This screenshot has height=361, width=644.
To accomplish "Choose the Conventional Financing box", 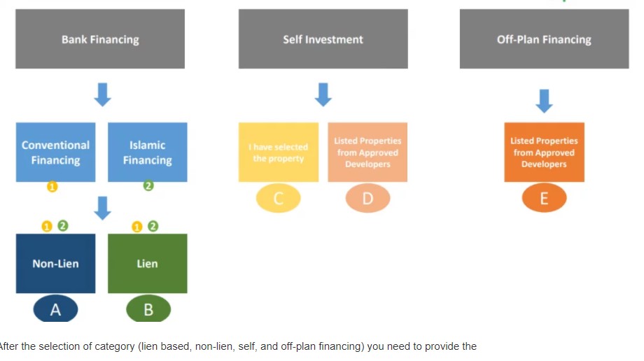I will tap(55, 153).
